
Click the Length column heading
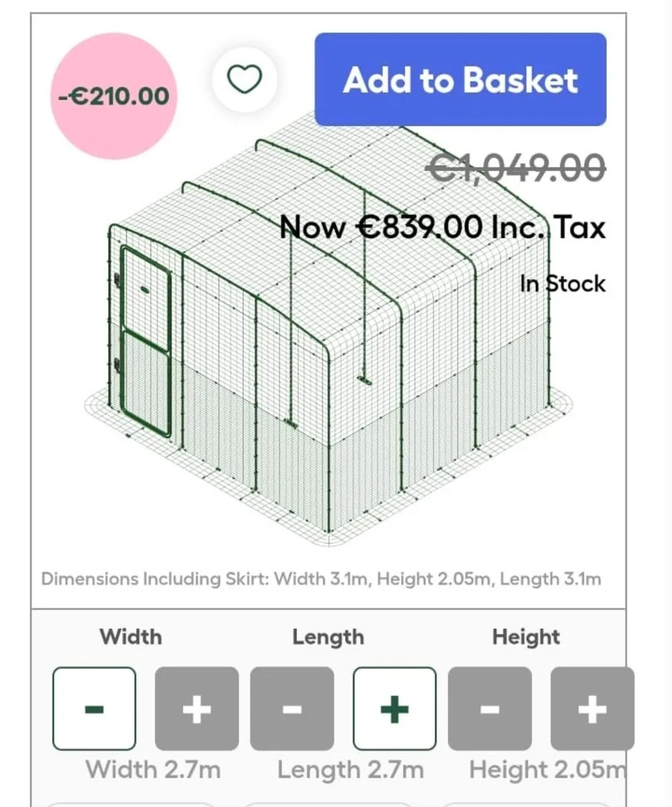[x=328, y=637]
